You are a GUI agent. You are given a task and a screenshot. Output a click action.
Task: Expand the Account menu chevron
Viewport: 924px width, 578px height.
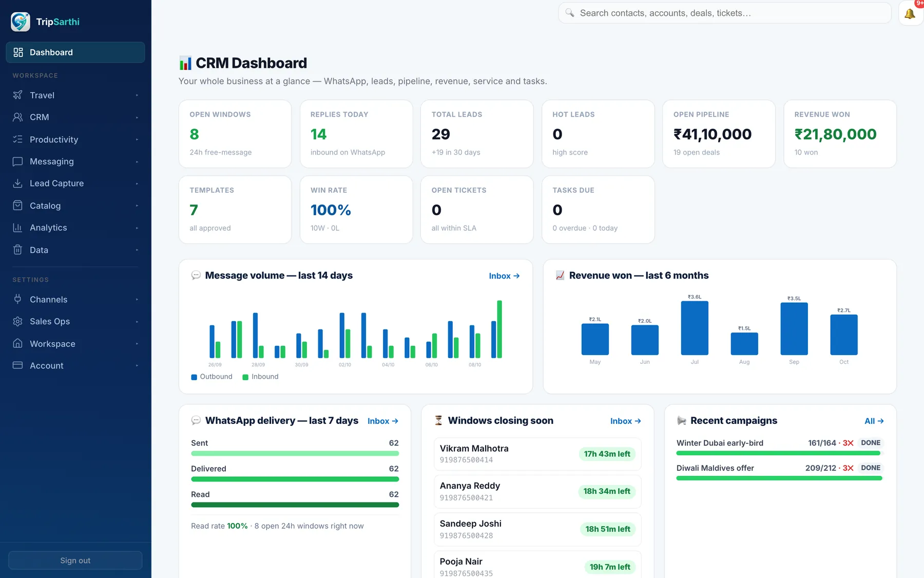pos(137,365)
